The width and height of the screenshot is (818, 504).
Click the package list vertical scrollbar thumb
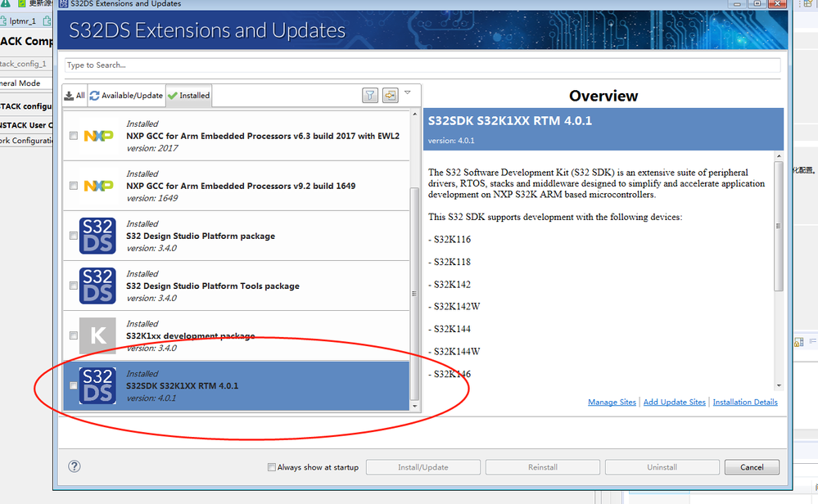pyautogui.click(x=415, y=294)
